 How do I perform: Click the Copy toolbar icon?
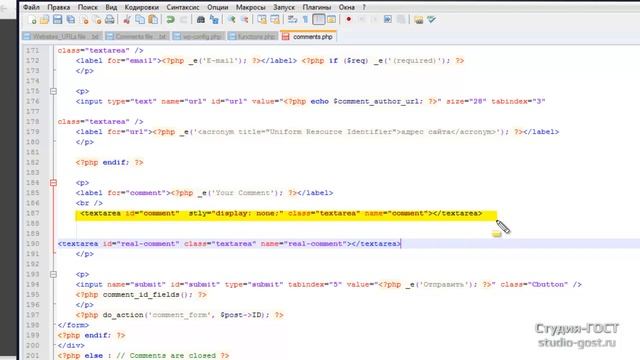pyautogui.click(x=140, y=20)
